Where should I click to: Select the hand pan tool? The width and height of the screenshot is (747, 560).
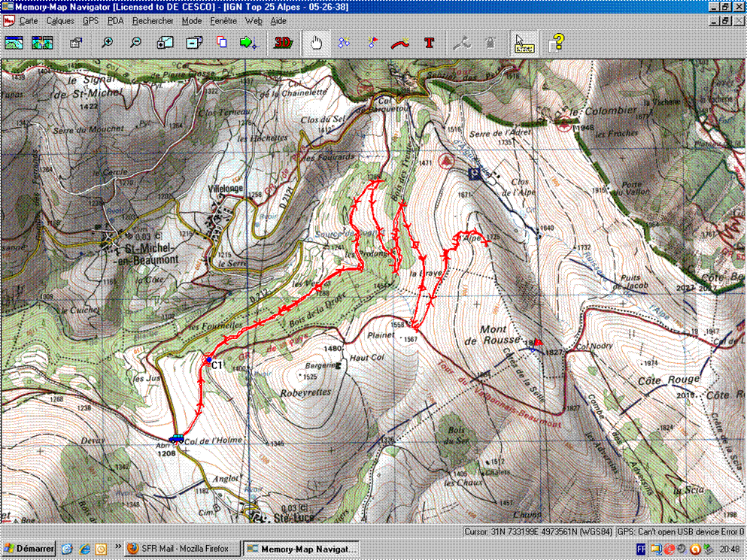click(316, 44)
